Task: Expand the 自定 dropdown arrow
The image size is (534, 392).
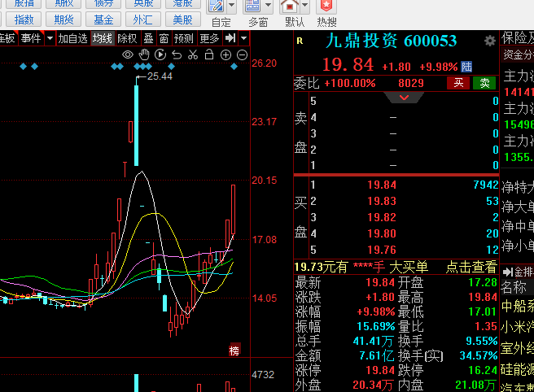Action: point(231,5)
